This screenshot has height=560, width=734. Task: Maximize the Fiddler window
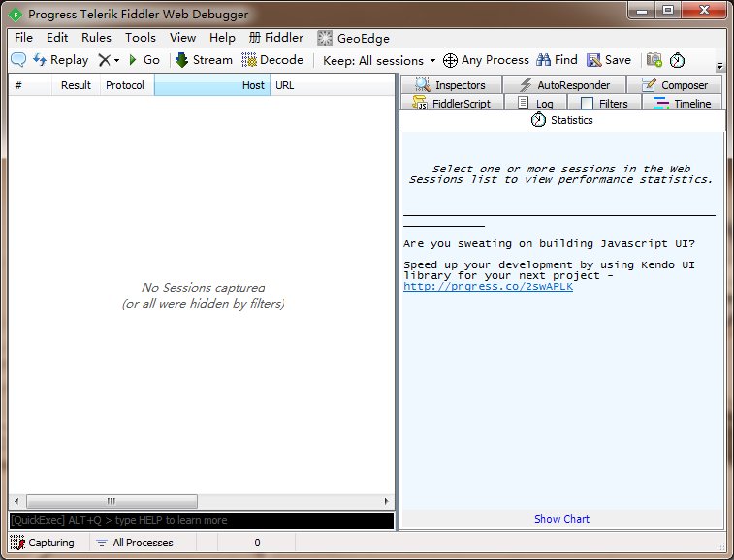(x=667, y=10)
